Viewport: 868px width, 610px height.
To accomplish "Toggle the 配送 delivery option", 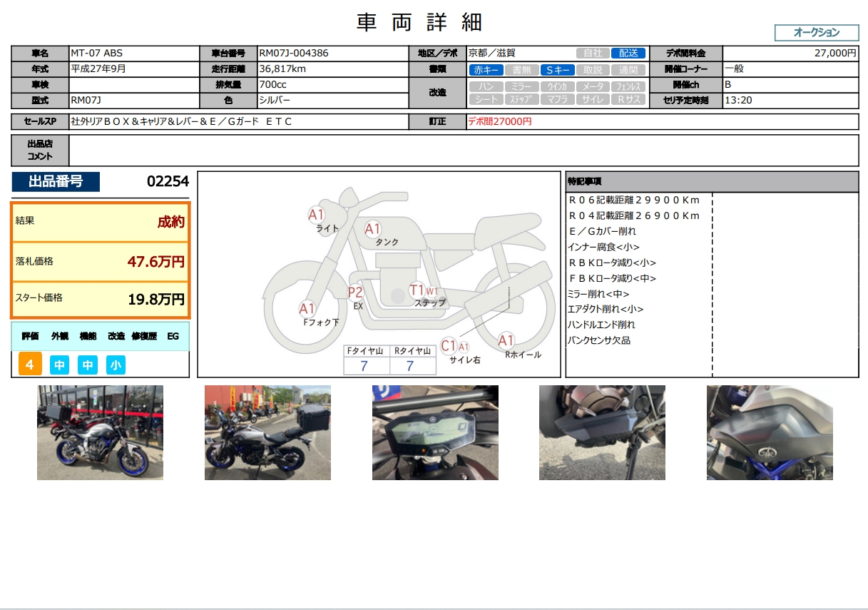I will tap(628, 54).
